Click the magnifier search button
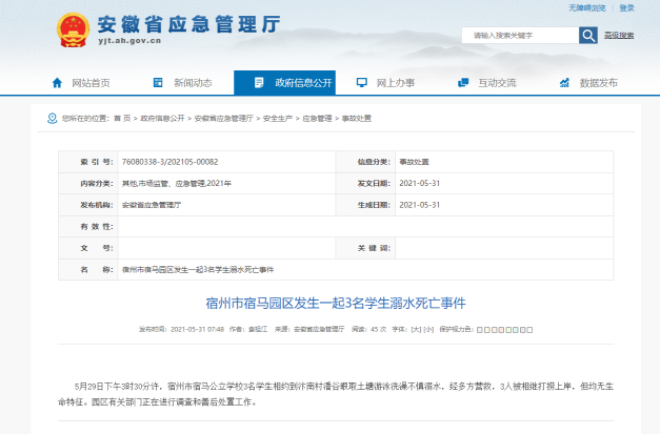 [x=588, y=35]
